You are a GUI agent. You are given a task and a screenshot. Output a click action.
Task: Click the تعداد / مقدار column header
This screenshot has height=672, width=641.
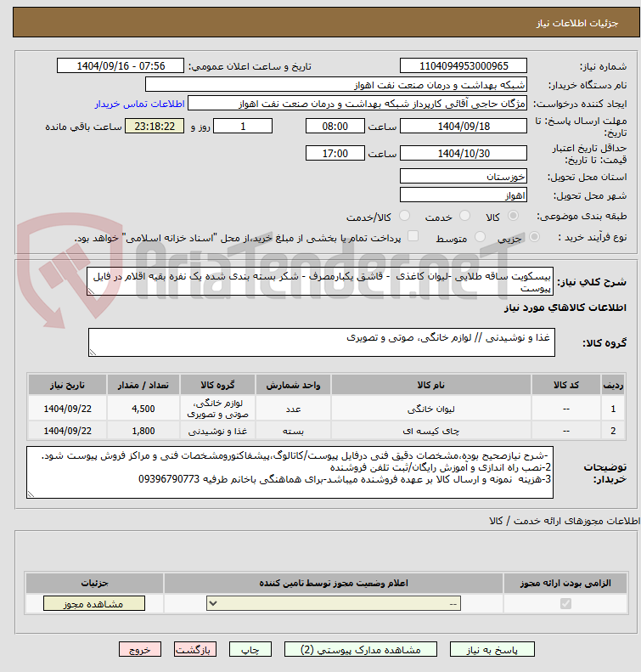click(143, 385)
